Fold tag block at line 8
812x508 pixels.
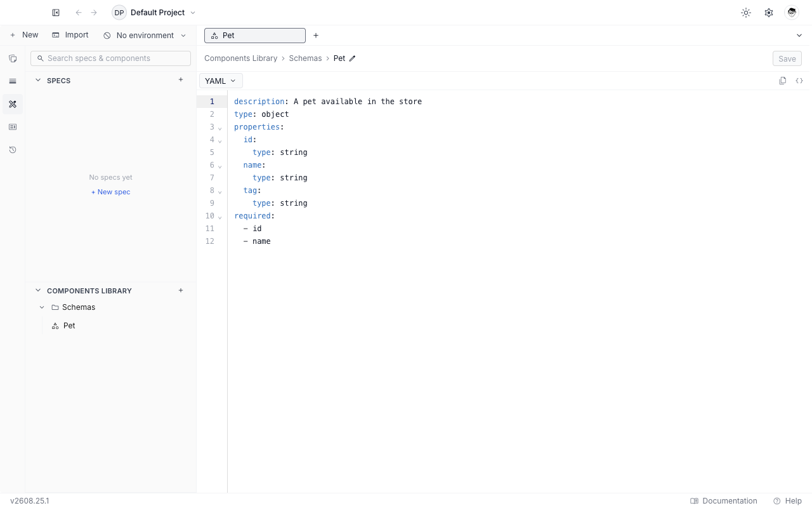coord(220,192)
